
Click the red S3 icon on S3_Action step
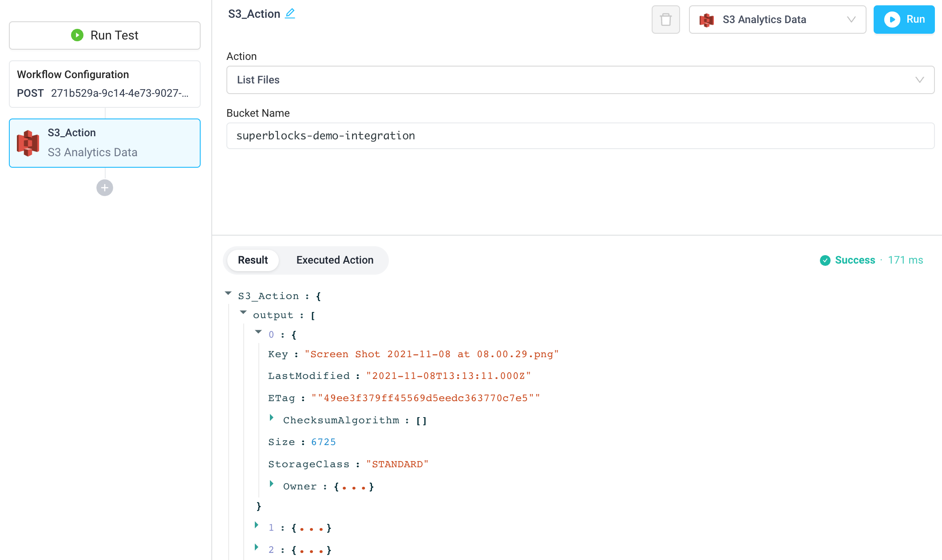[28, 143]
